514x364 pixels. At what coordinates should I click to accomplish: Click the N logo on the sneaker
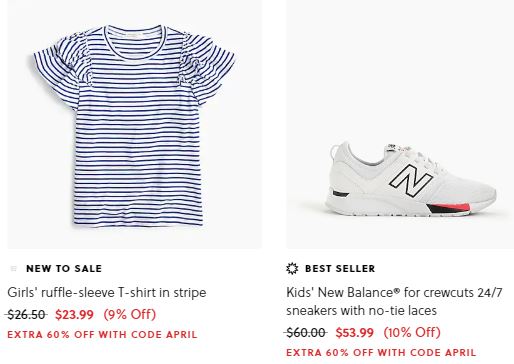(411, 180)
